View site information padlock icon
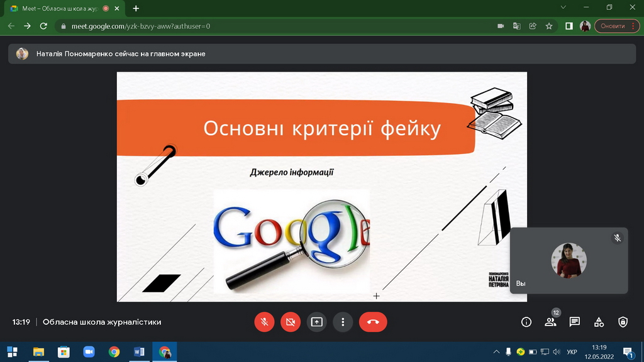 64,26
